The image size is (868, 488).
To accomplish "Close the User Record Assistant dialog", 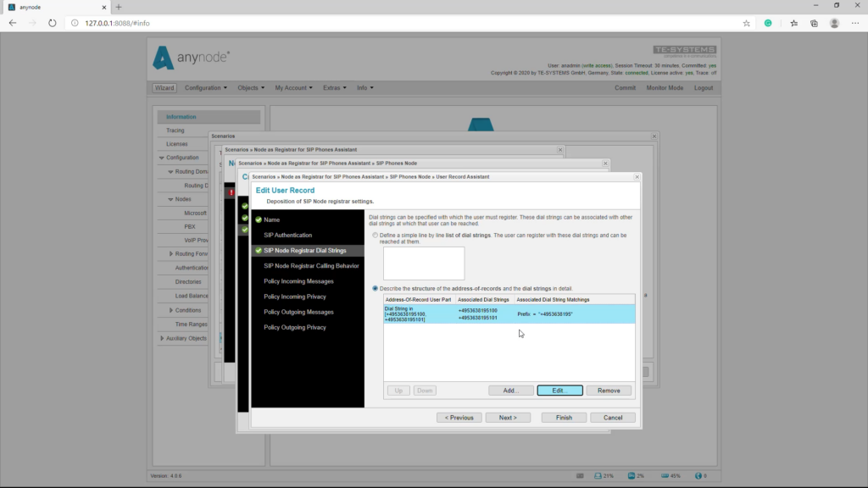I will click(637, 177).
